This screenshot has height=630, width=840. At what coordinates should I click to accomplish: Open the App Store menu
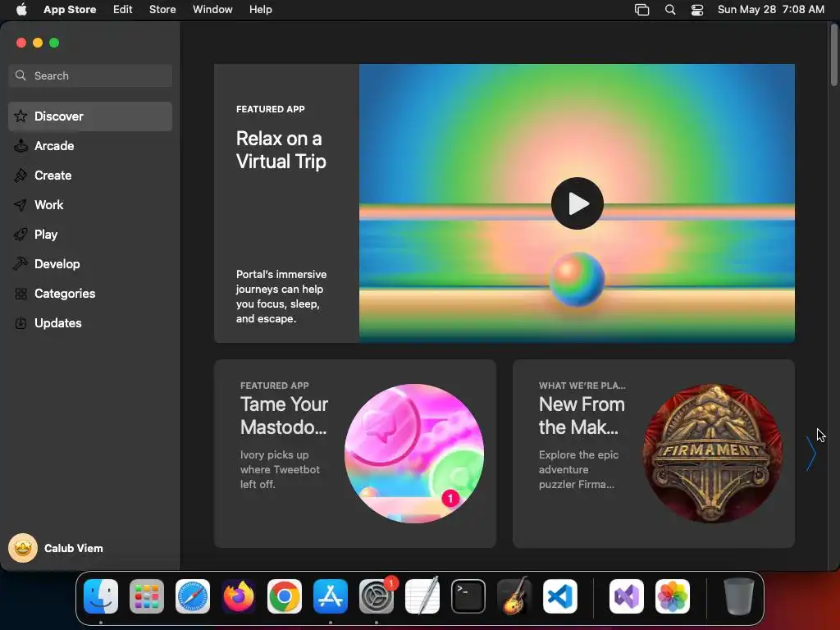click(70, 10)
